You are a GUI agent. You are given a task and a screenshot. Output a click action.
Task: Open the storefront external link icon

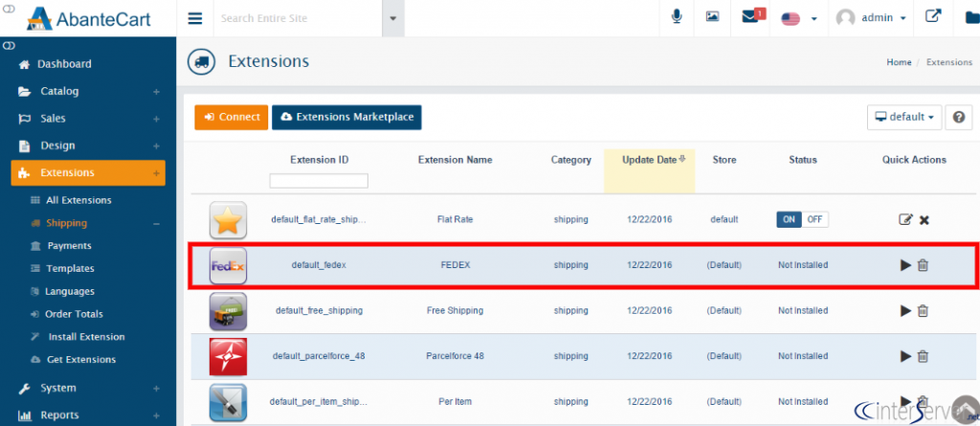click(933, 16)
